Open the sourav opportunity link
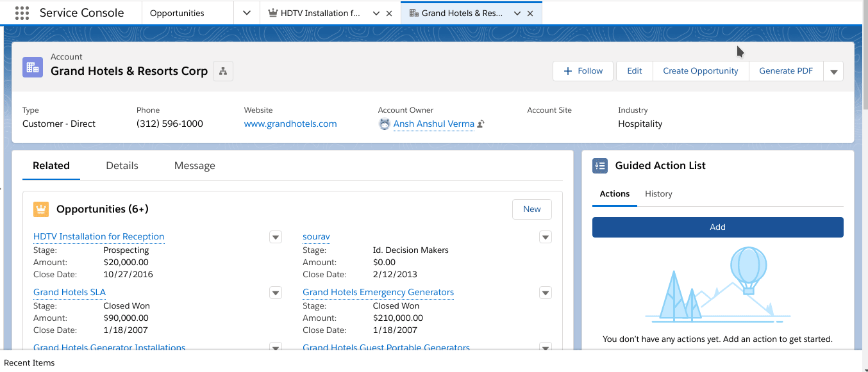868x372 pixels. click(x=317, y=237)
